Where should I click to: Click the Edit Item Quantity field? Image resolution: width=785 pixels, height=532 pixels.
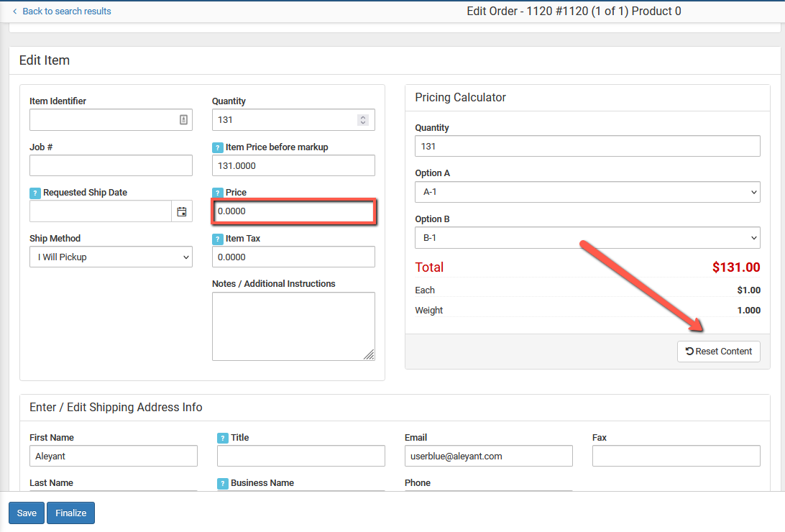click(x=293, y=119)
